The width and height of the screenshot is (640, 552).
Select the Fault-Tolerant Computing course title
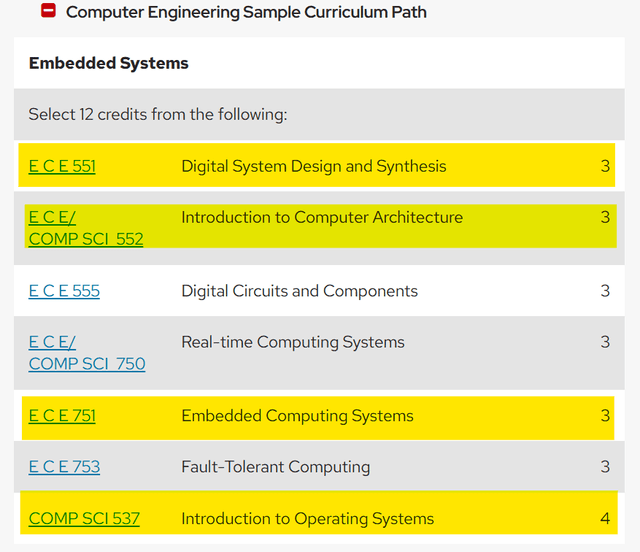point(275,466)
